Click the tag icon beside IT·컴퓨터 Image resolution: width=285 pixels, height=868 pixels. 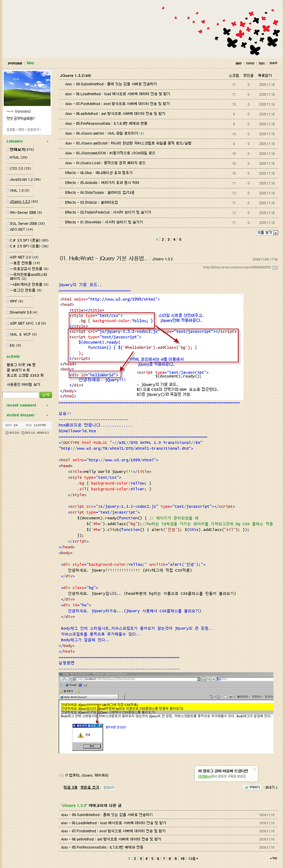point(61,776)
